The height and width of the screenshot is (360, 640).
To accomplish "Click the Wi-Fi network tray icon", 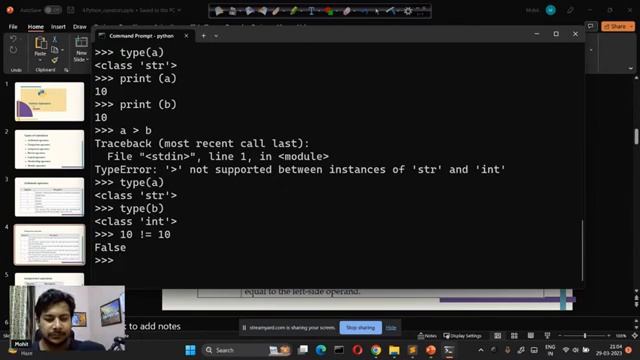I will coord(566,350).
